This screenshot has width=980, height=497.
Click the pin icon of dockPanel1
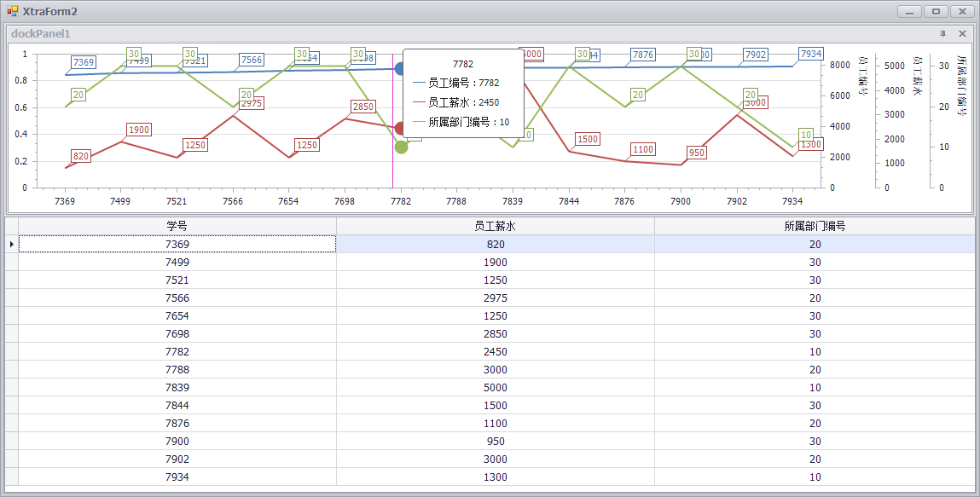point(943,34)
